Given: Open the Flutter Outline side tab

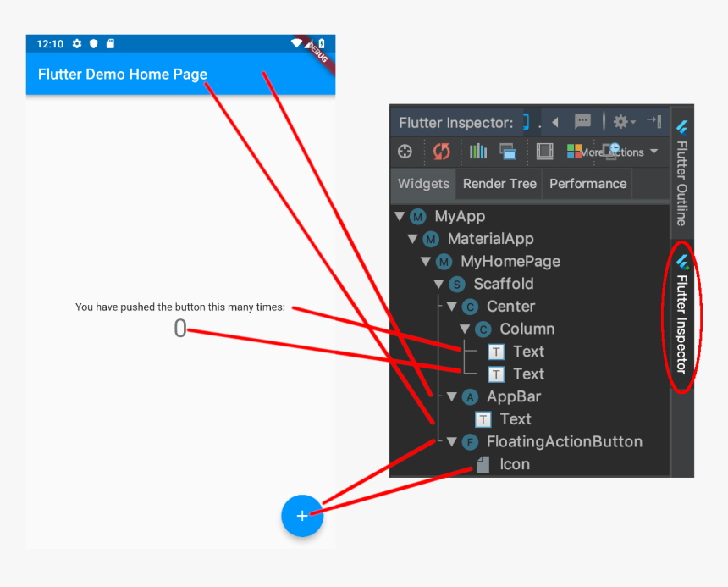Looking at the screenshot, I should tap(681, 173).
